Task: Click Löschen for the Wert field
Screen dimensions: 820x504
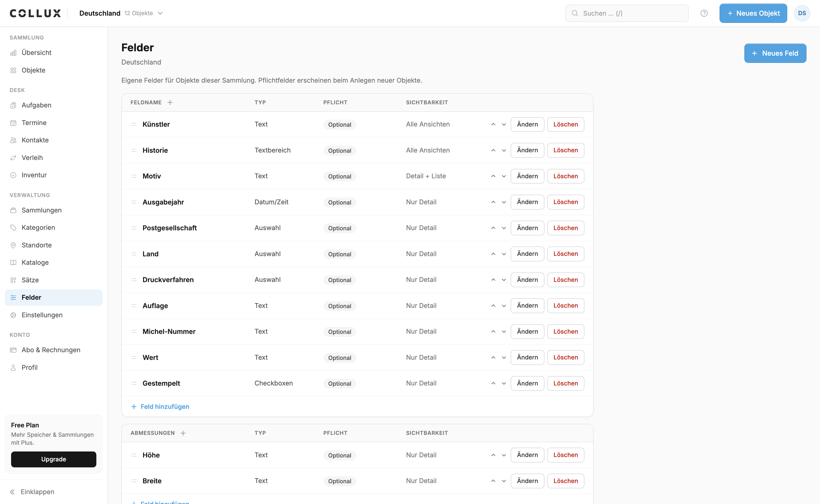Action: click(565, 357)
